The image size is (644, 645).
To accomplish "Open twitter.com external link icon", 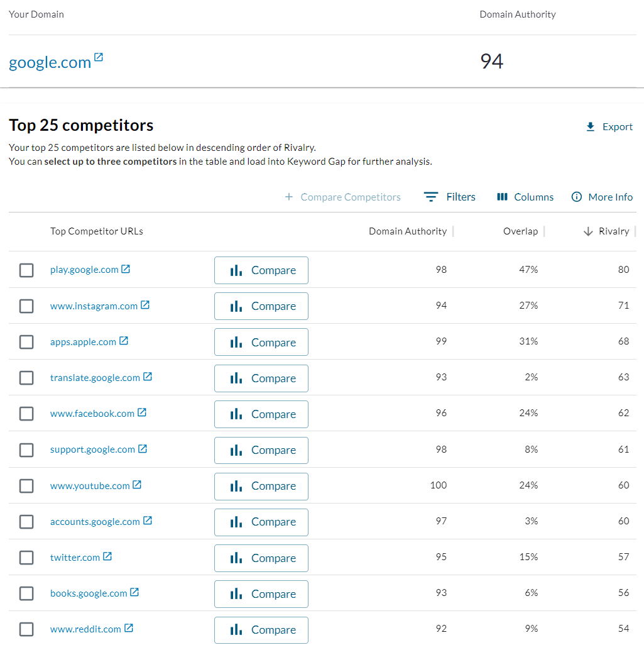I will [x=107, y=556].
